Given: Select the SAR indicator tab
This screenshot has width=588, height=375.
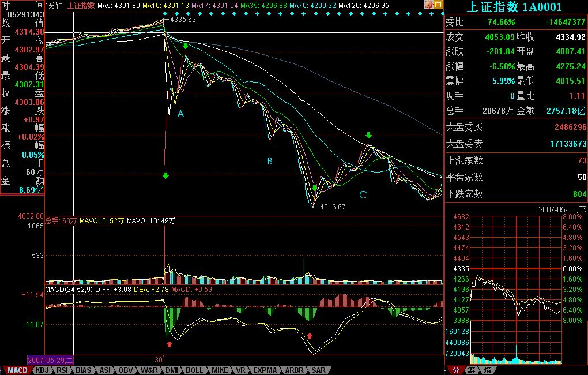Looking at the screenshot, I should pyautogui.click(x=318, y=370).
